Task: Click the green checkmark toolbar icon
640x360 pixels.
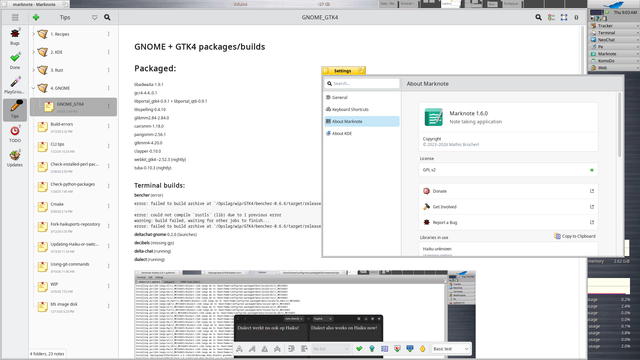Action: (x=359, y=349)
